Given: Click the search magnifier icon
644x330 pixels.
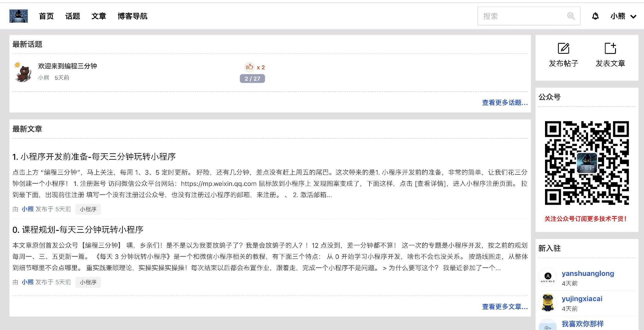Looking at the screenshot, I should pyautogui.click(x=571, y=16).
